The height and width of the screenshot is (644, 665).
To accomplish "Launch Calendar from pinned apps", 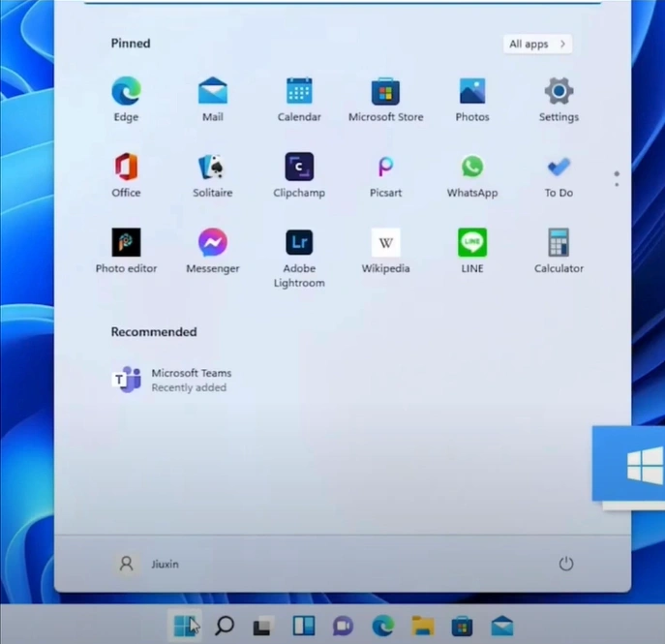I will [299, 99].
